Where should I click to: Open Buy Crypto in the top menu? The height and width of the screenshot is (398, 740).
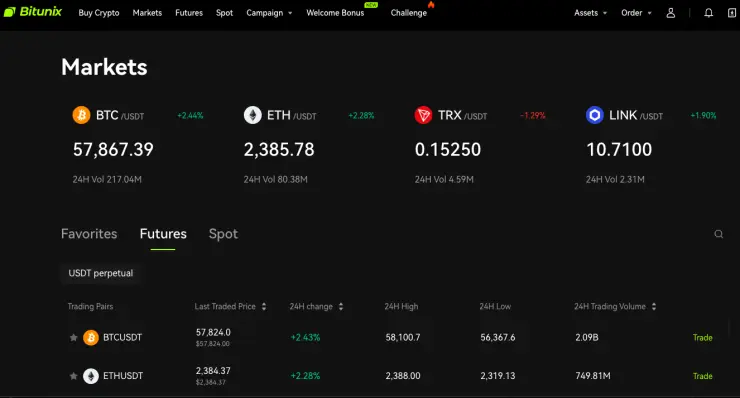point(99,13)
